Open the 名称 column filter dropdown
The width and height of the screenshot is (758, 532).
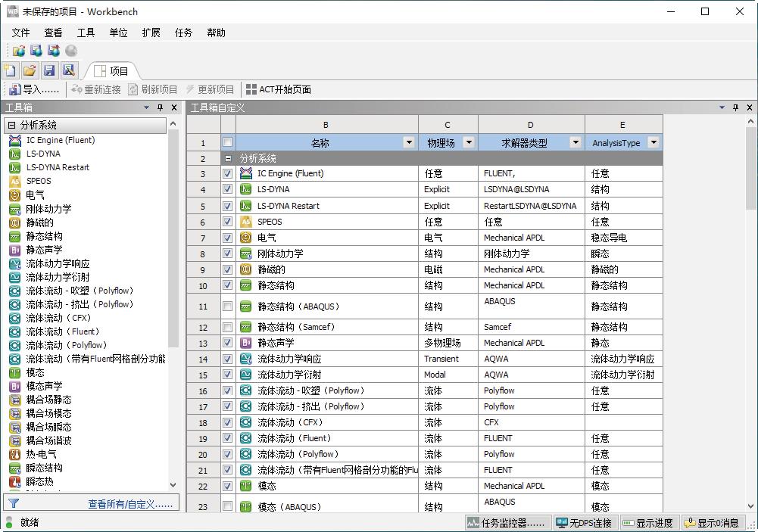pyautogui.click(x=409, y=142)
